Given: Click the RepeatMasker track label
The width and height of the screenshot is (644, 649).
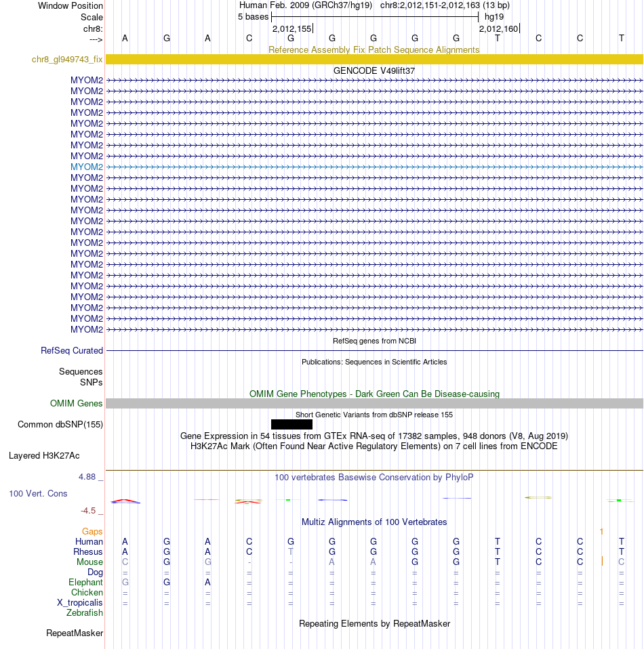Looking at the screenshot, I should pos(75,633).
